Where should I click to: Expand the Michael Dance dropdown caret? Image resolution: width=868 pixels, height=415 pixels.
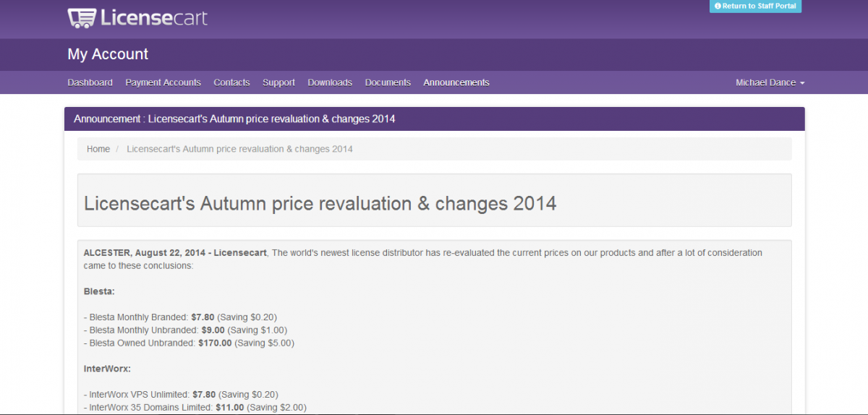click(x=802, y=83)
